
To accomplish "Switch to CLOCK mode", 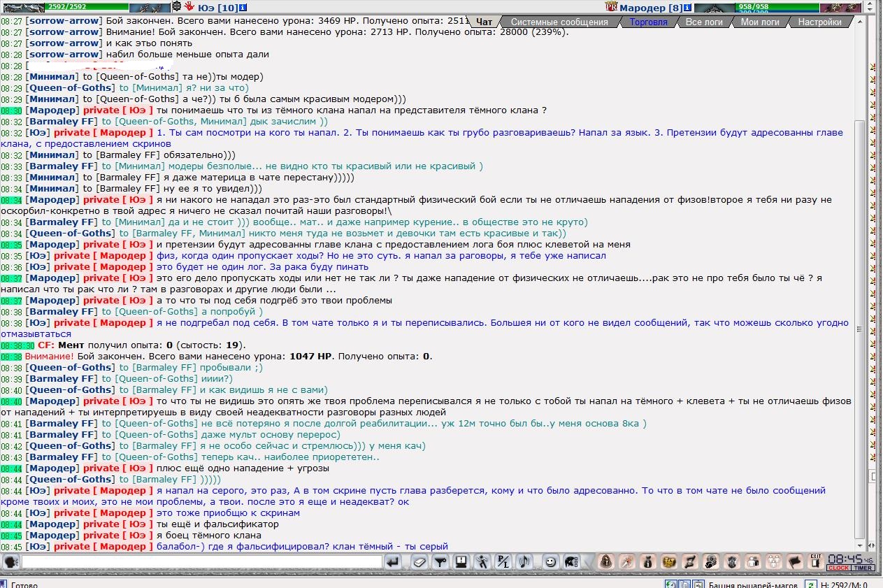I will tap(838, 568).
